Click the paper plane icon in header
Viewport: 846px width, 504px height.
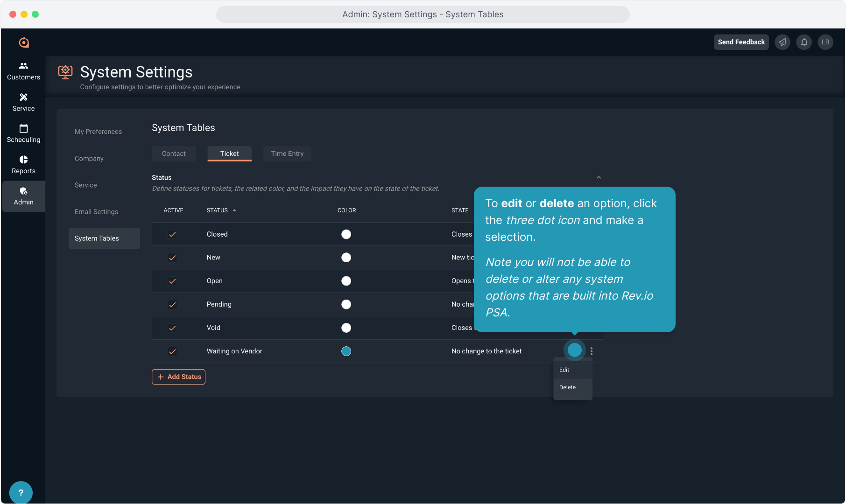[783, 42]
